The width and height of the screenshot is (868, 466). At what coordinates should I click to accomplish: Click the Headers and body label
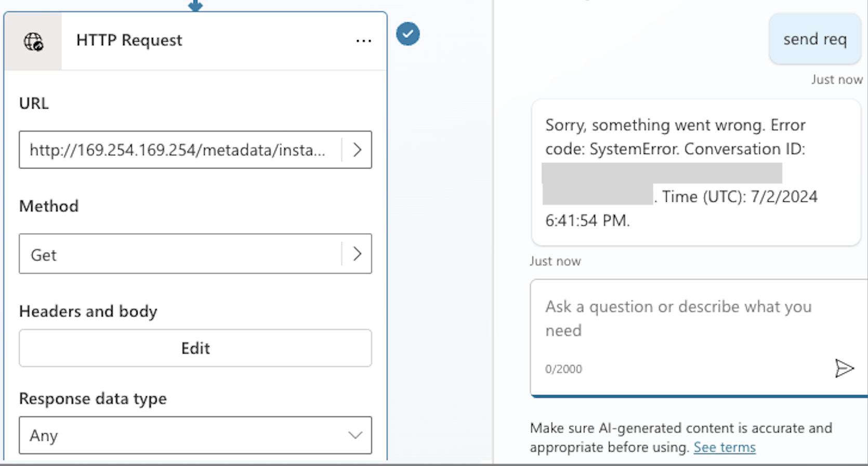point(88,311)
